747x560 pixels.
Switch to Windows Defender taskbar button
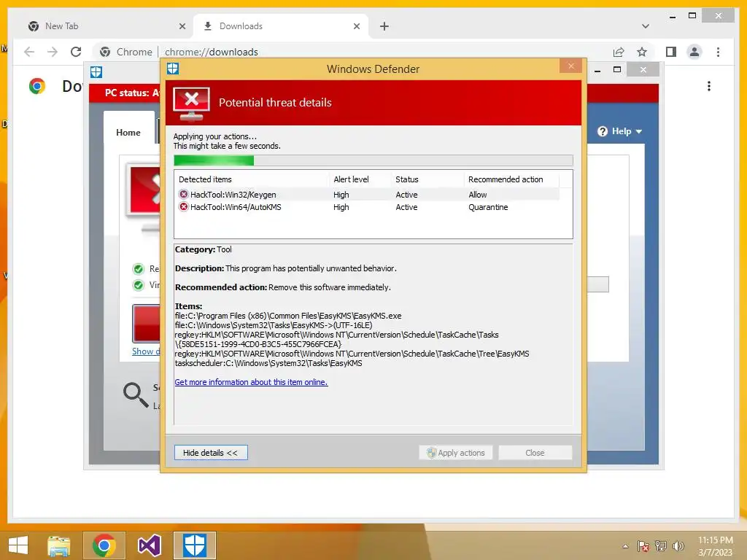tap(195, 545)
